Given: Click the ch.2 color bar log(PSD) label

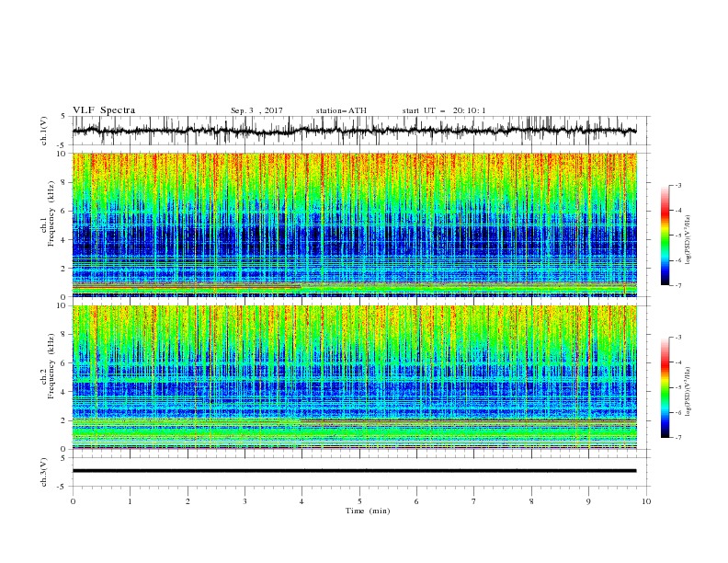Looking at the screenshot, I should click(689, 392).
